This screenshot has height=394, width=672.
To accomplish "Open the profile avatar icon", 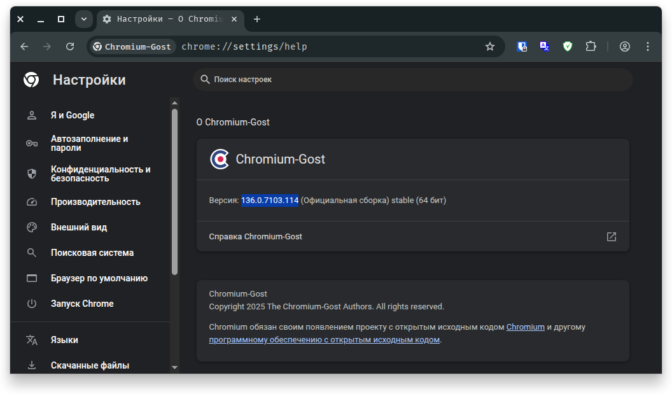I will 624,46.
